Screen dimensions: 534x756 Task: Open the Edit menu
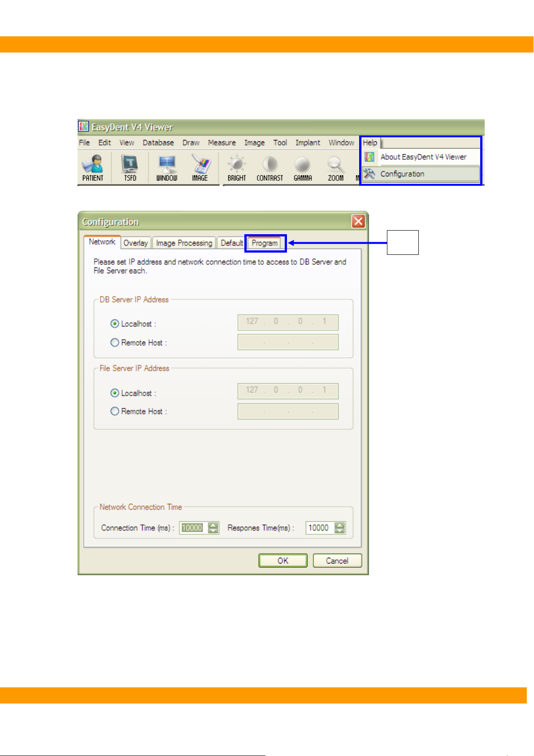tap(104, 143)
